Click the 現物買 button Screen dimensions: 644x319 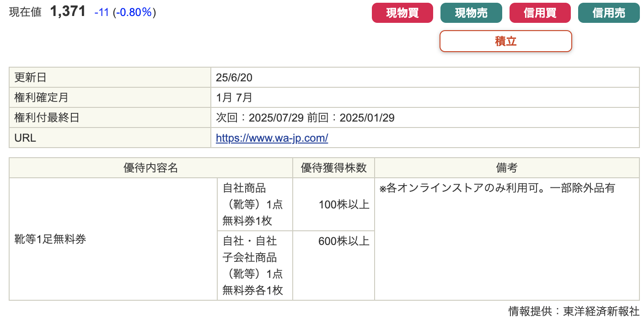coord(402,13)
